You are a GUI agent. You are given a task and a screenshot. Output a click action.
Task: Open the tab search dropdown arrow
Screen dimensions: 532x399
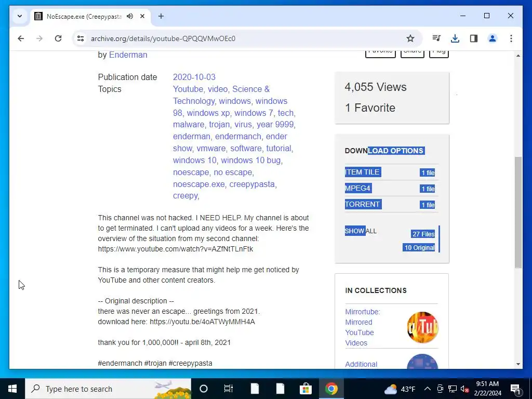tap(20, 16)
